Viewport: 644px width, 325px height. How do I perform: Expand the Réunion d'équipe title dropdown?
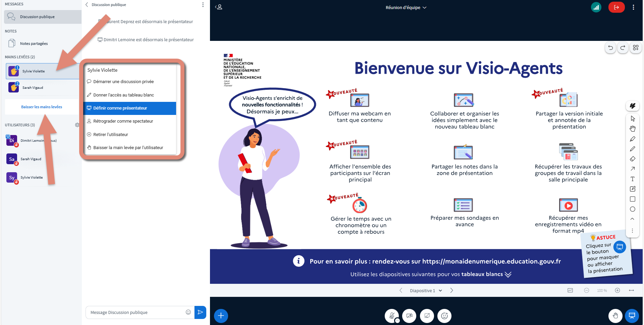point(406,7)
